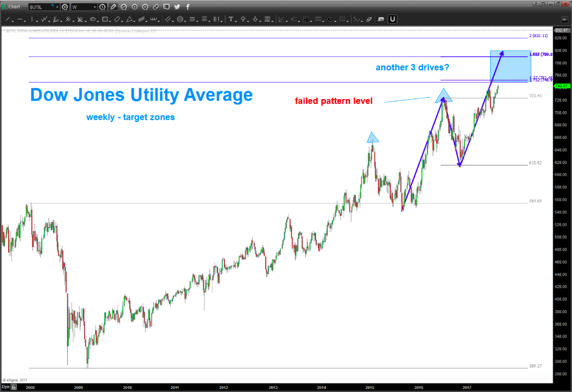This screenshot has height=392, width=572.
Task: Click the current price tag 742.81
Action: (x=562, y=86)
